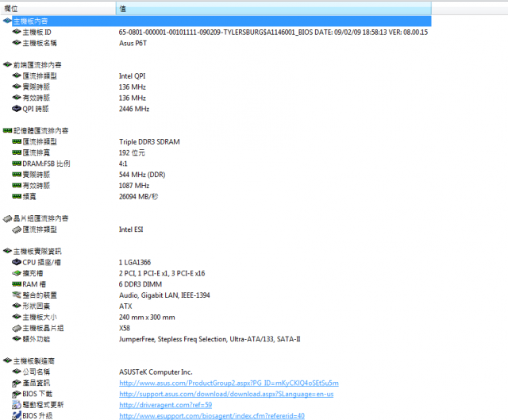Click the CPU 插座/槽 processor icon
508x420 pixels.
[x=17, y=262]
